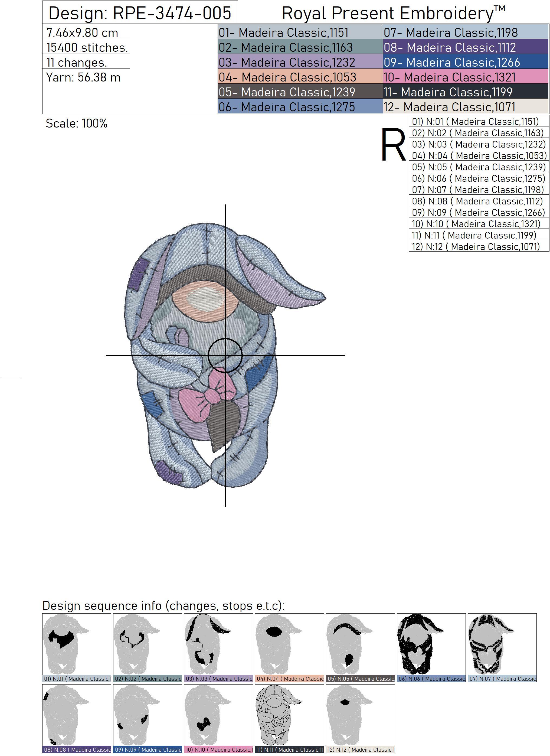Click the 15400 stitches. text
Screen dimensions: 550x756
coord(87,47)
